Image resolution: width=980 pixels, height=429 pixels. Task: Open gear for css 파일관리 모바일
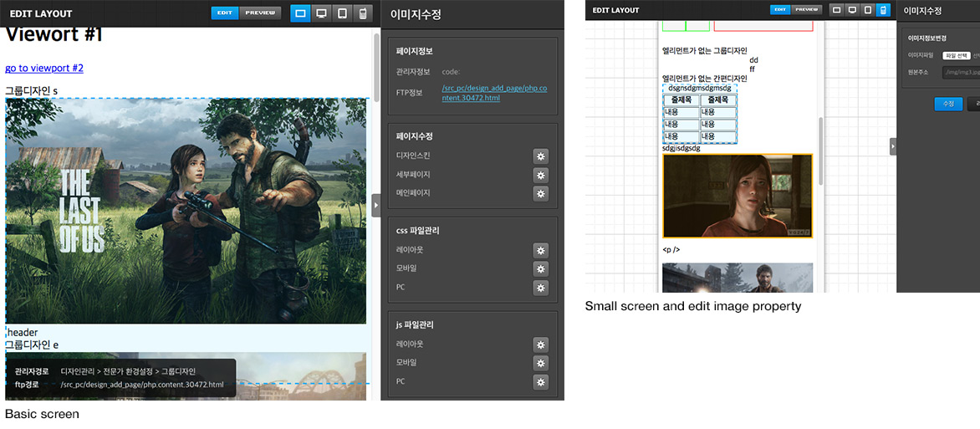point(541,269)
